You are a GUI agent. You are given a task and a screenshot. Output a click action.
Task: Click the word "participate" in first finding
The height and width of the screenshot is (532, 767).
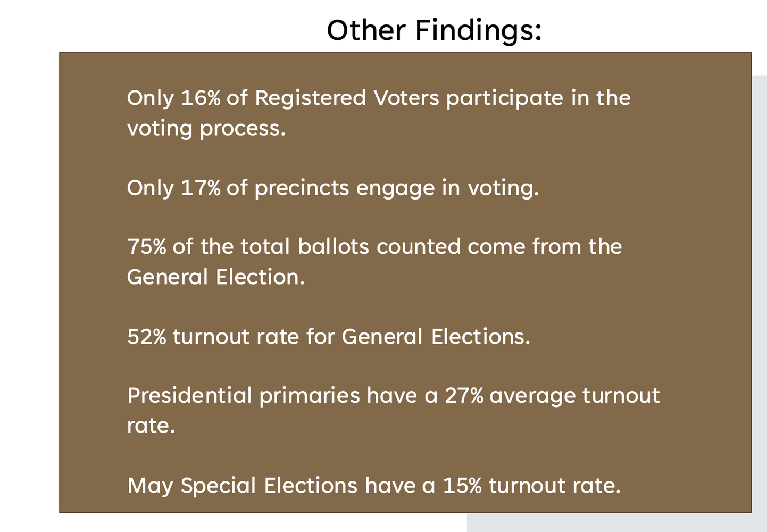[x=505, y=98]
